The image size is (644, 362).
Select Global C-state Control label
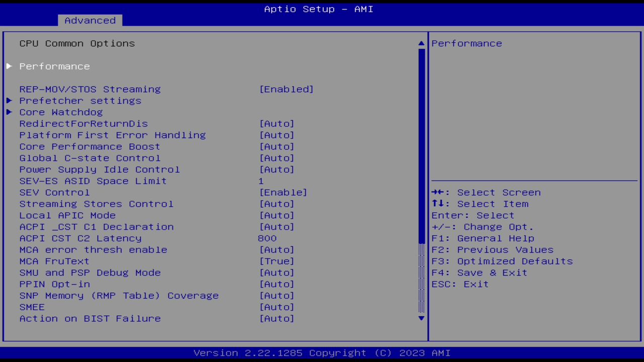(x=90, y=158)
